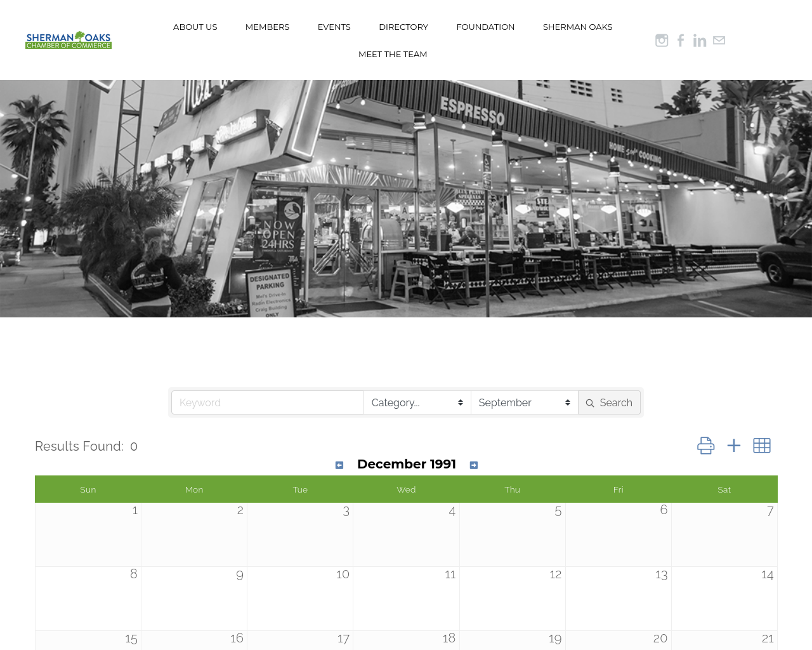The image size is (812, 650).
Task: Click the Wed column header
Action: tap(406, 489)
